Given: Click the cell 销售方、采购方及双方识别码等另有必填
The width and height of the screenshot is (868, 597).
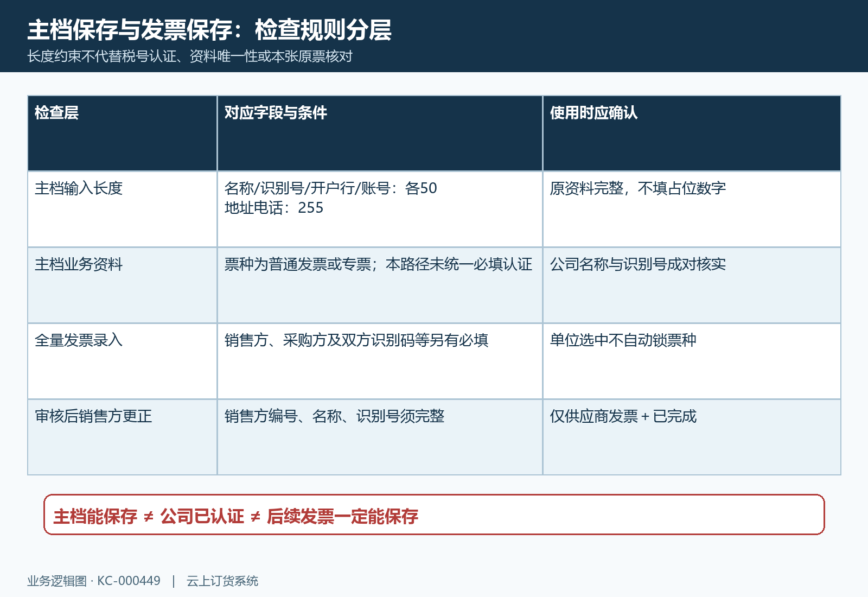Looking at the screenshot, I should click(x=380, y=361).
